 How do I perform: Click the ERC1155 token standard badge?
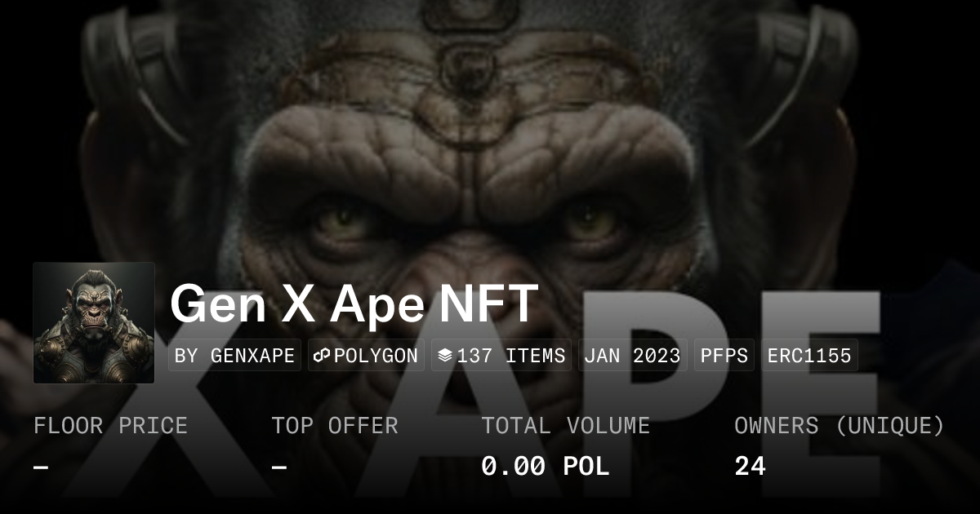809,356
